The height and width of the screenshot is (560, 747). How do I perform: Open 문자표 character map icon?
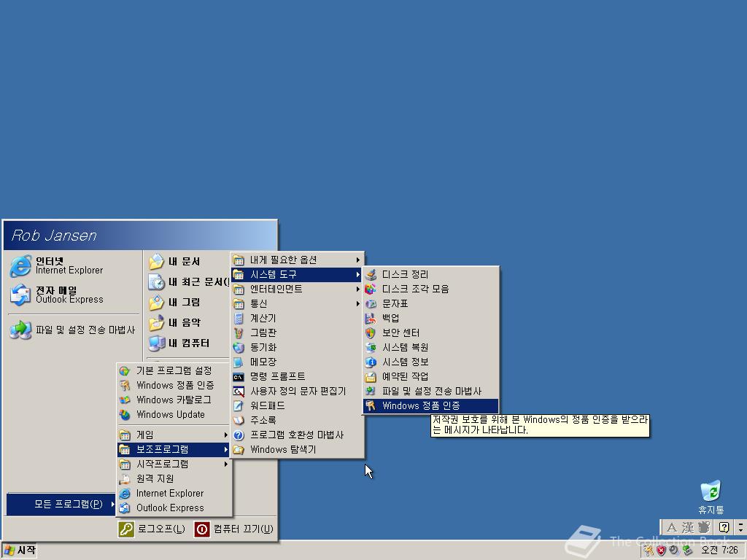pyautogui.click(x=371, y=304)
